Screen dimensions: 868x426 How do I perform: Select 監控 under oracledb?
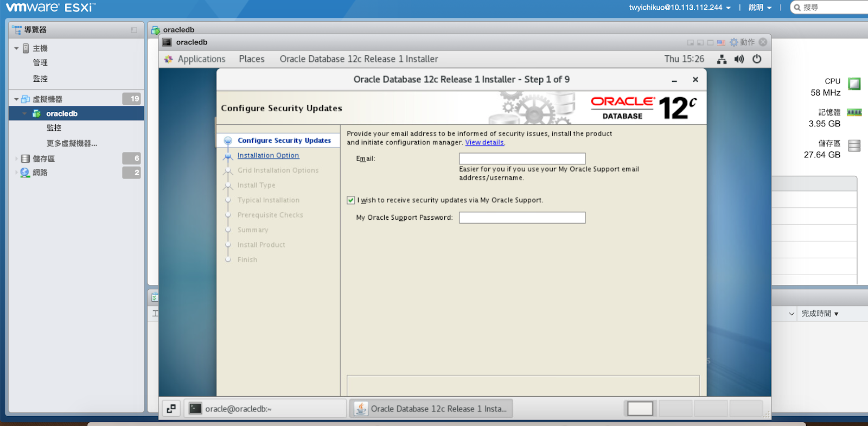(x=54, y=128)
